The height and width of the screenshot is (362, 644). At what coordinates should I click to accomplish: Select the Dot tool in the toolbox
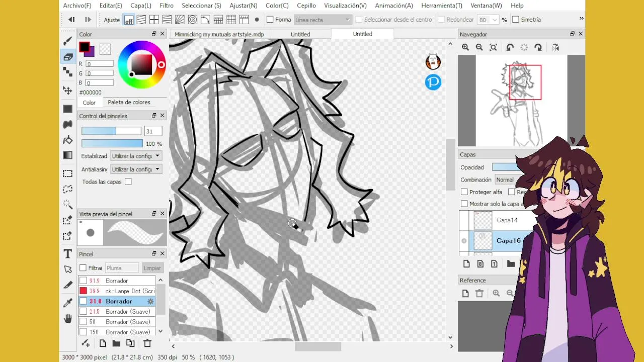[x=67, y=72]
